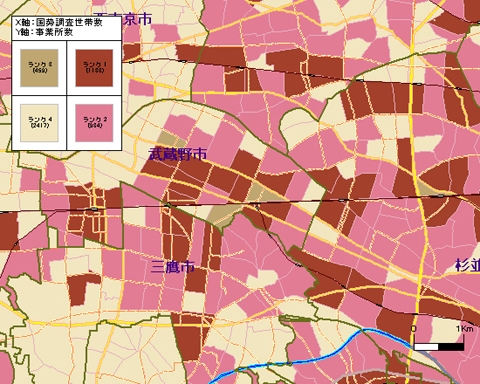This screenshot has height=384, width=480.
Task: Click the dark brown ランク 1 legend swatch
Action: (94, 68)
